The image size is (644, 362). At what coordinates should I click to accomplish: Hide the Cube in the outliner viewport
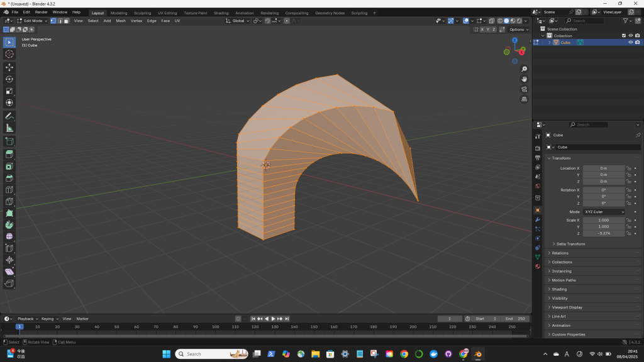pos(630,43)
